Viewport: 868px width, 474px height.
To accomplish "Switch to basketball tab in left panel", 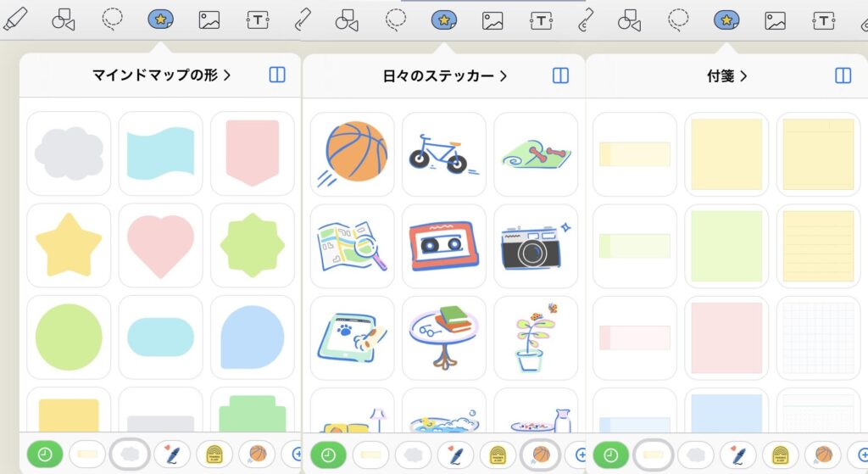I will click(257, 454).
